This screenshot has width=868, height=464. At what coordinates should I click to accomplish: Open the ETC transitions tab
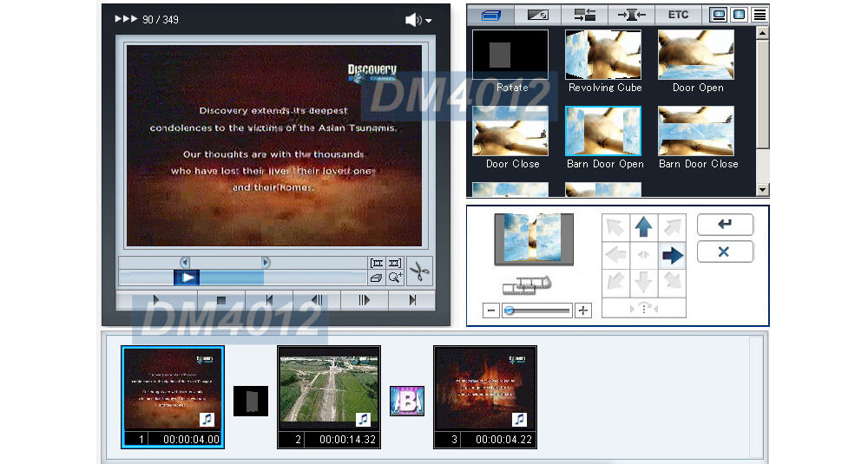(678, 15)
